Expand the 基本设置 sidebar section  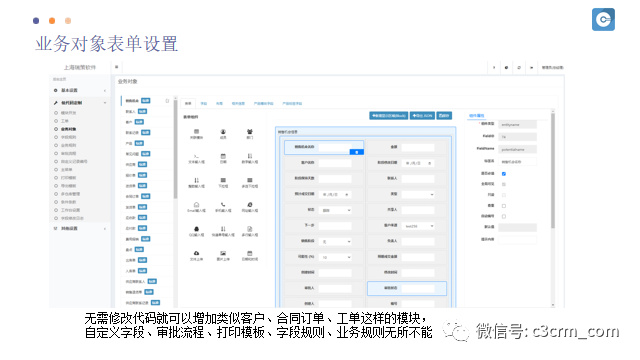(x=79, y=90)
